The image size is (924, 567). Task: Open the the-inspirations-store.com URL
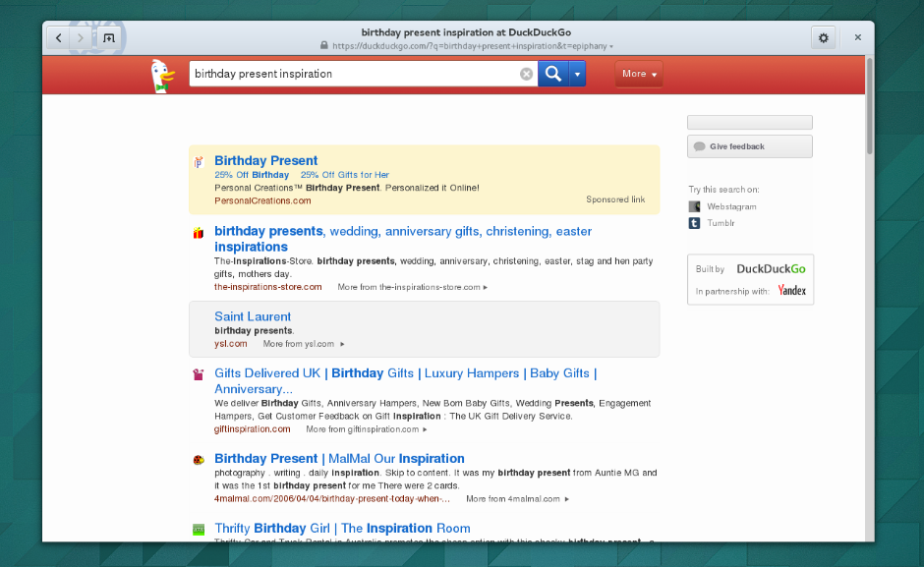pos(268,286)
